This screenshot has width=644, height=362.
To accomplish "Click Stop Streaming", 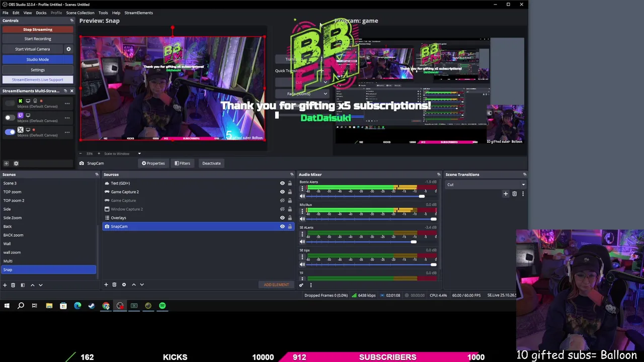I will [38, 29].
